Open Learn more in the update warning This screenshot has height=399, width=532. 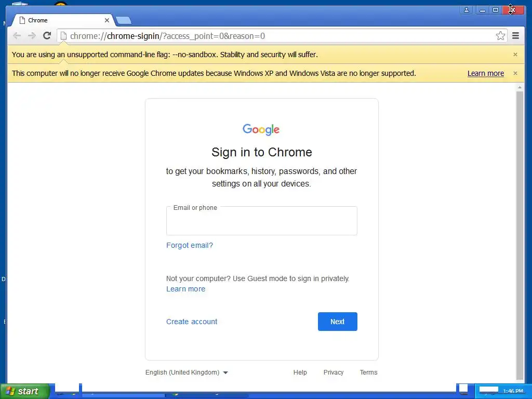point(486,73)
